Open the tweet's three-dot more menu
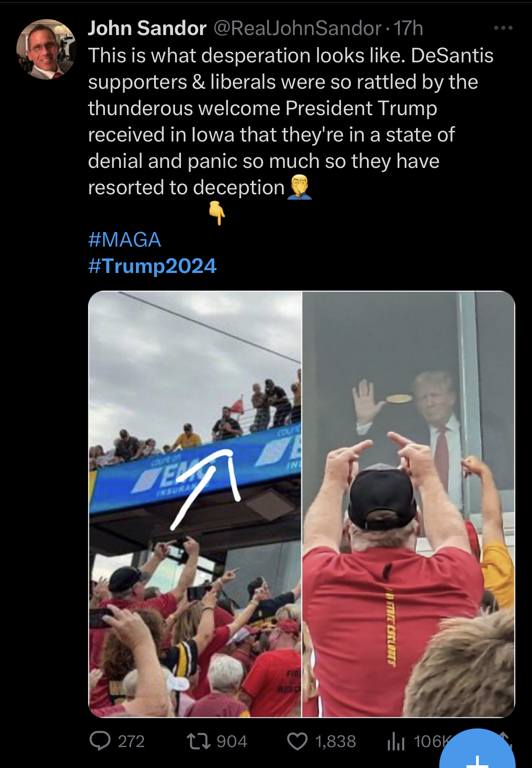The height and width of the screenshot is (768, 532). 503,28
